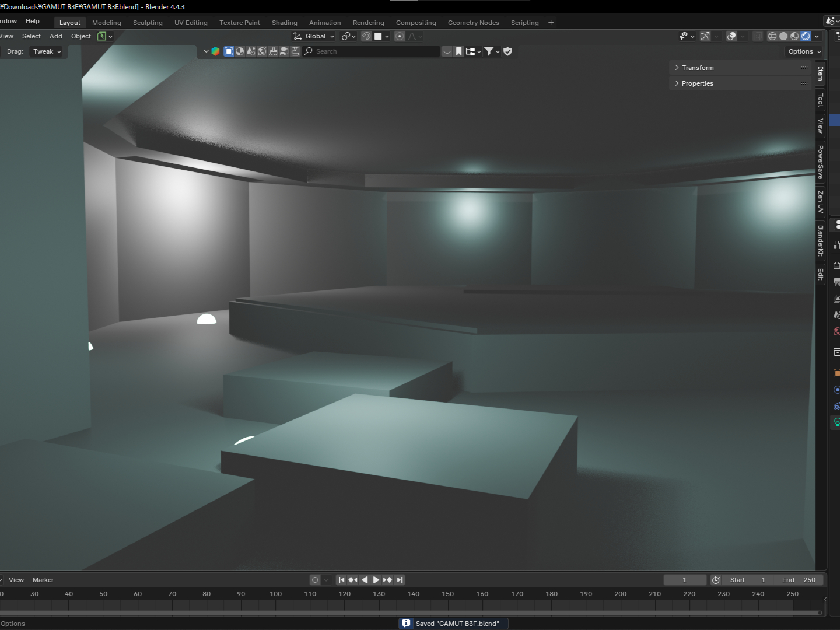
Task: Click the colorful asset library cube icon
Action: [215, 51]
